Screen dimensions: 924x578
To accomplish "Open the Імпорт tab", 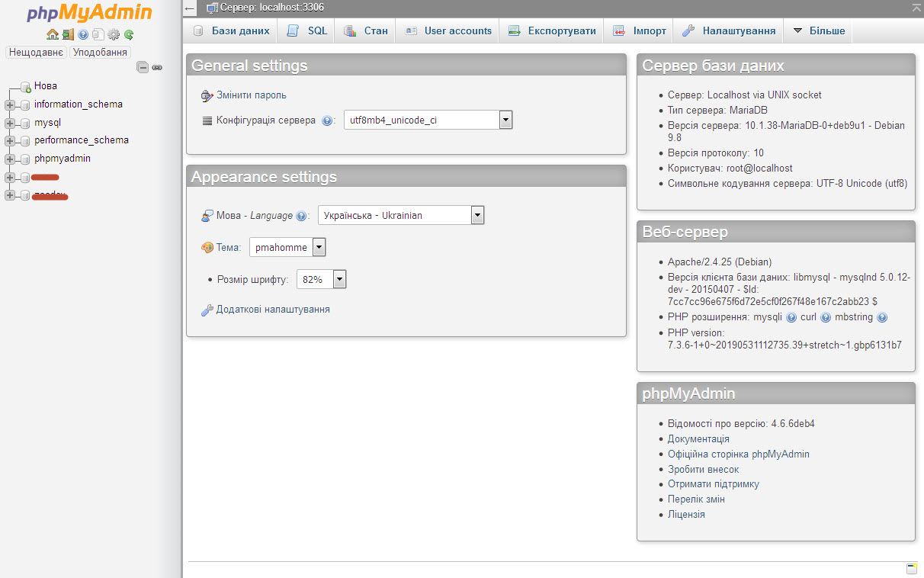I will (639, 31).
